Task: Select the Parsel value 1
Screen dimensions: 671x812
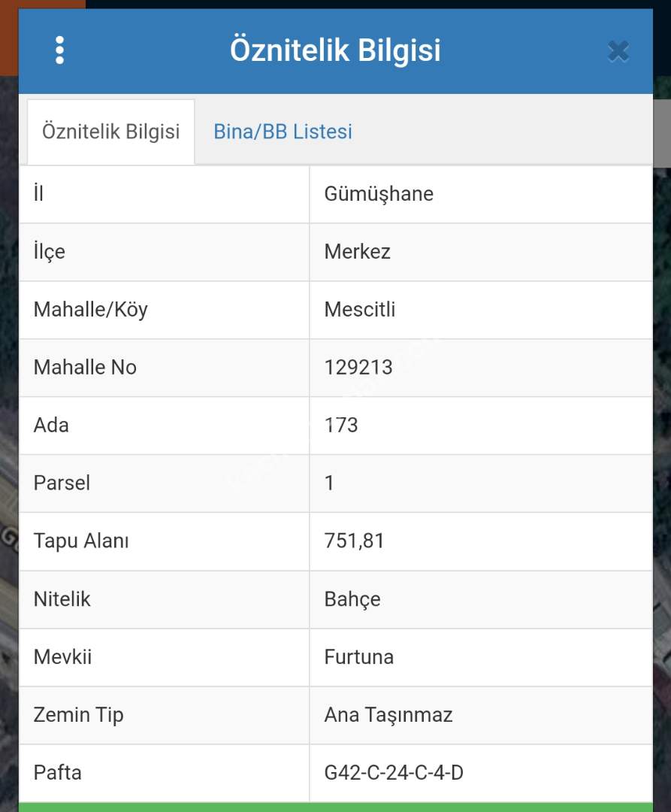Action: click(329, 483)
